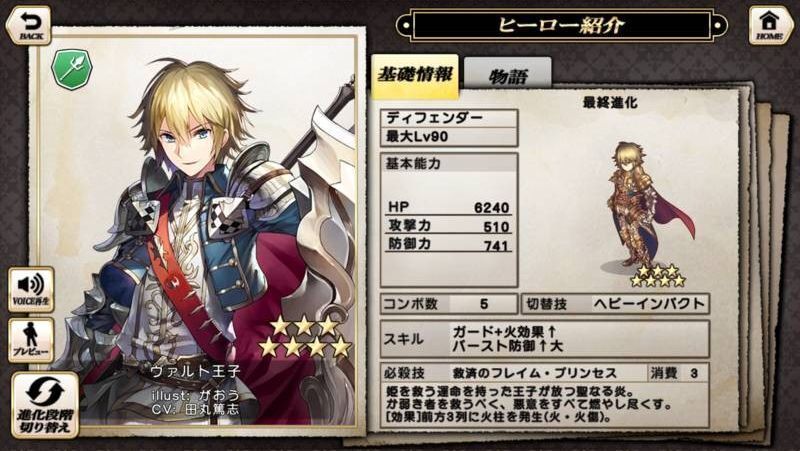800x451 pixels.
Task: Select the 基礎情報 tab
Action: 415,76
